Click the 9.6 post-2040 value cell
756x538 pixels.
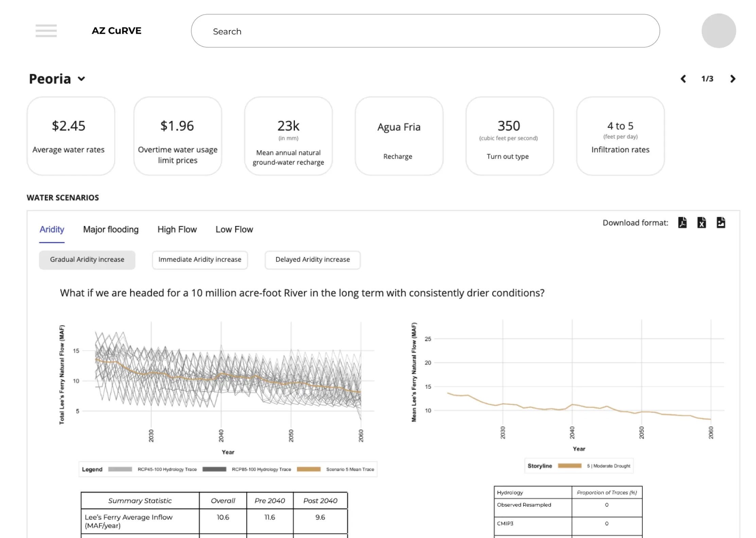pyautogui.click(x=320, y=521)
